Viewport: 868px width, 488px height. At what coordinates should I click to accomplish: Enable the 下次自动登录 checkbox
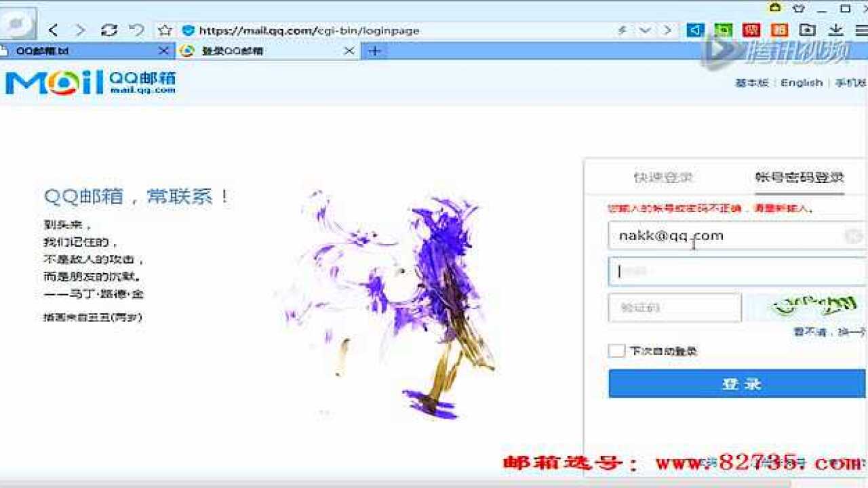616,350
